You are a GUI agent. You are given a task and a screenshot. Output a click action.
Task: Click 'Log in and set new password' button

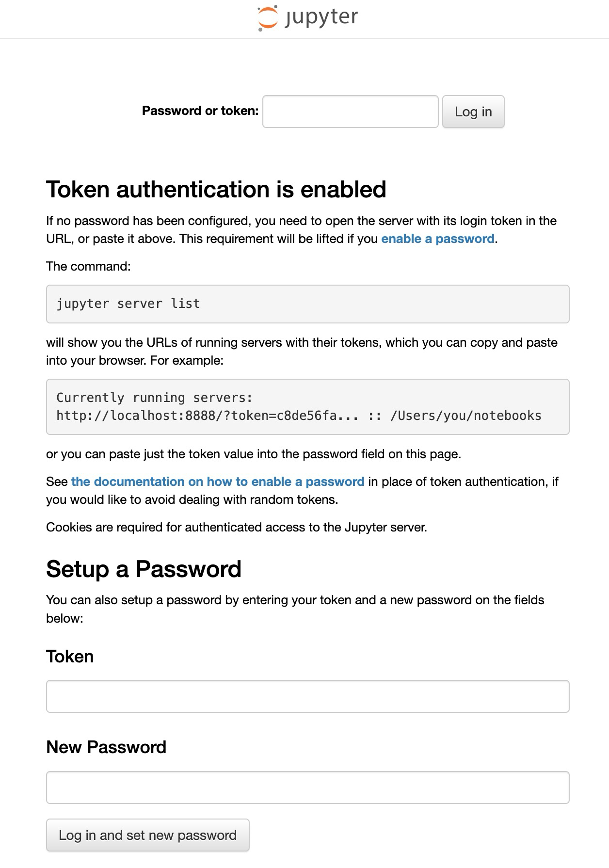pos(147,835)
